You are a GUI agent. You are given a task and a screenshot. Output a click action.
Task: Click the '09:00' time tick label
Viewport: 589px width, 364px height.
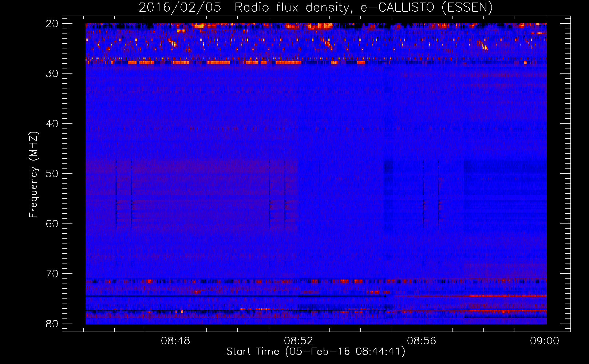[x=545, y=341]
